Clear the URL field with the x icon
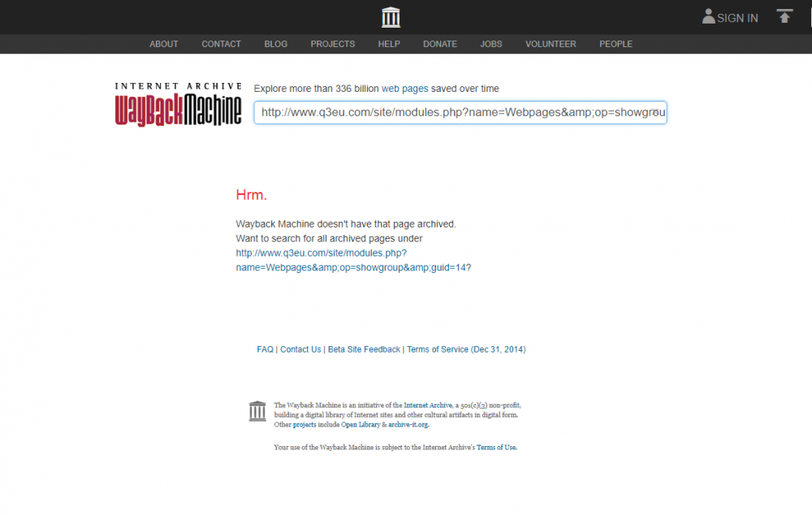Viewport: 812px width, 516px height. [x=656, y=112]
